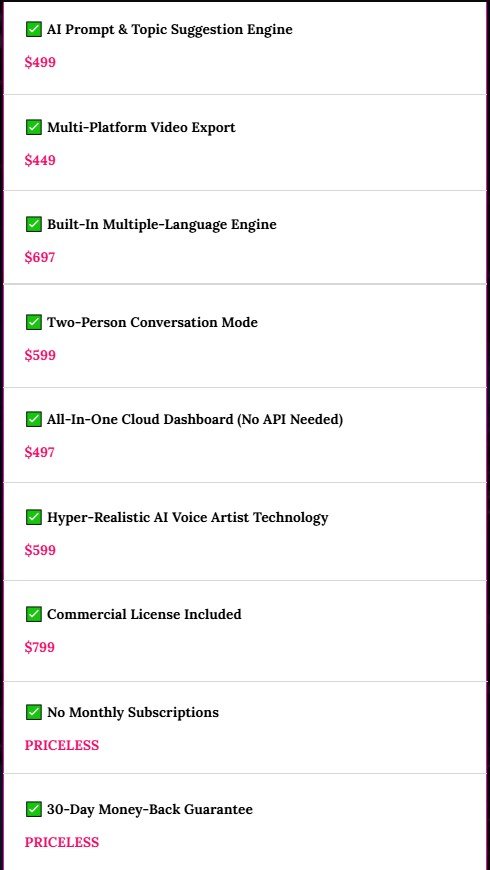Click checkmark icon for No Monthly Subscriptions
Viewport: 490px width, 870px height.
click(x=34, y=712)
